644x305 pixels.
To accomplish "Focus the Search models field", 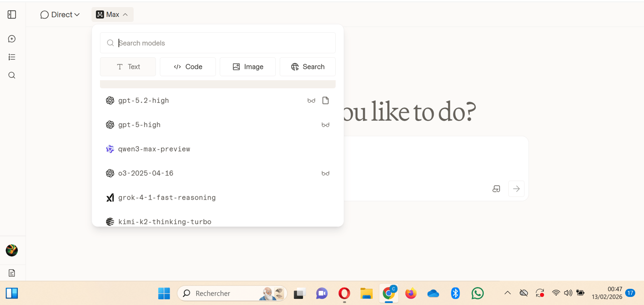I will click(x=218, y=43).
